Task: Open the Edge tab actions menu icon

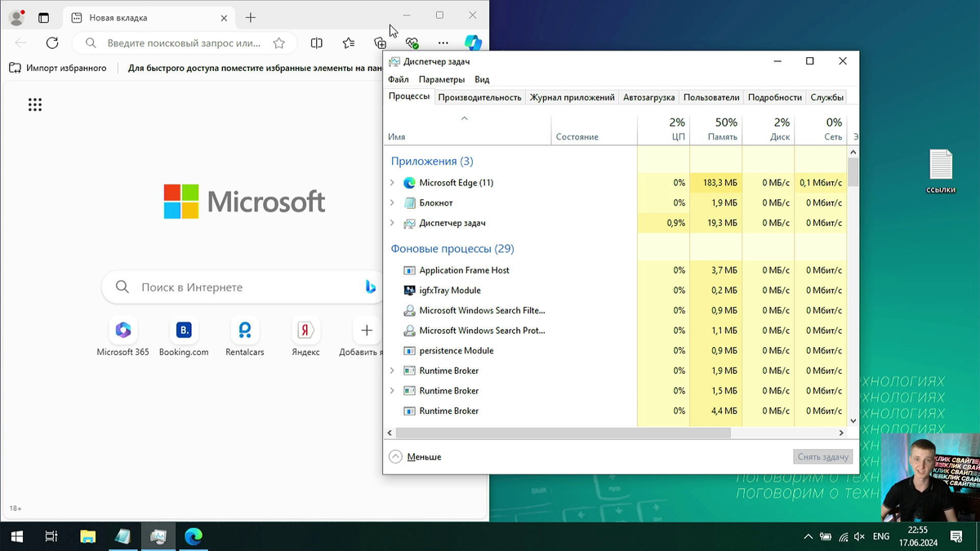Action: pos(44,17)
